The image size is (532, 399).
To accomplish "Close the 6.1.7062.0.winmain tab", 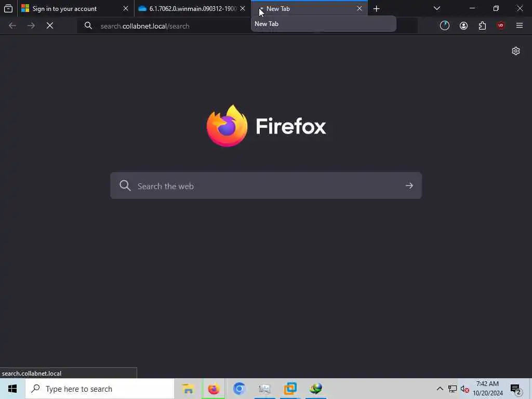I will (242, 8).
